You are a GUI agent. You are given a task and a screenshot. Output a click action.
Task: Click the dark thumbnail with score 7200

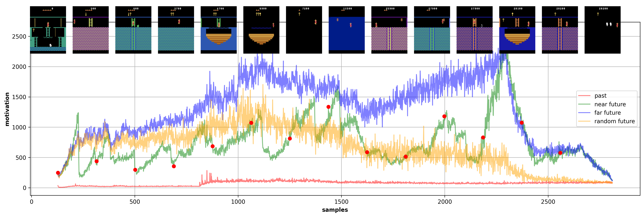coord(304,30)
